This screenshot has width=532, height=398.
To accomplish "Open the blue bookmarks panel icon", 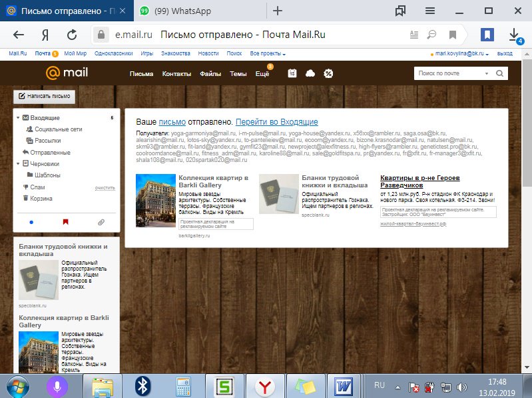I will point(487,34).
